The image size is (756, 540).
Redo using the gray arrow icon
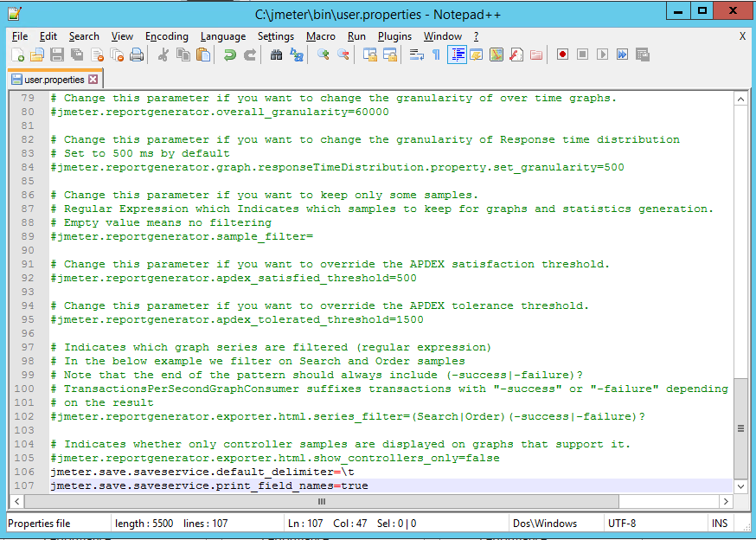[249, 55]
